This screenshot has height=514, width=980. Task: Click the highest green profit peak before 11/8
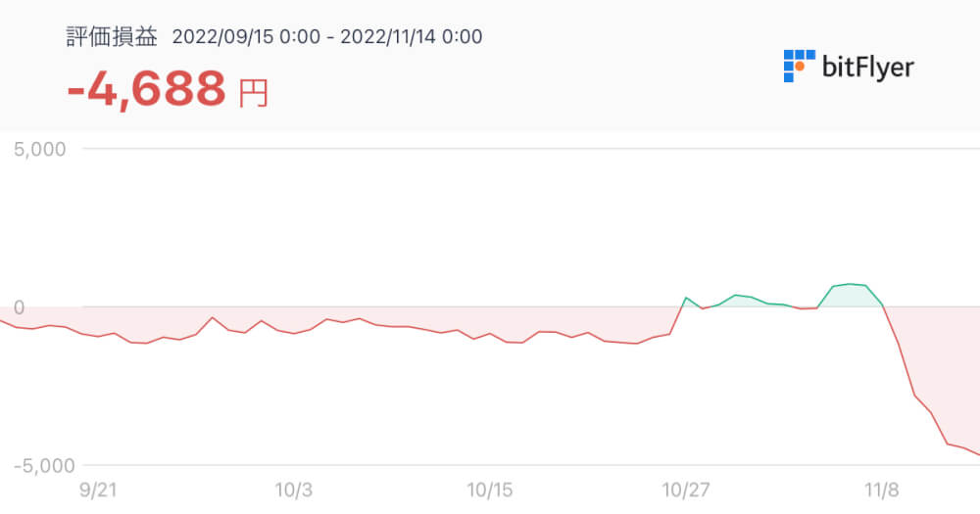pyautogui.click(x=850, y=284)
